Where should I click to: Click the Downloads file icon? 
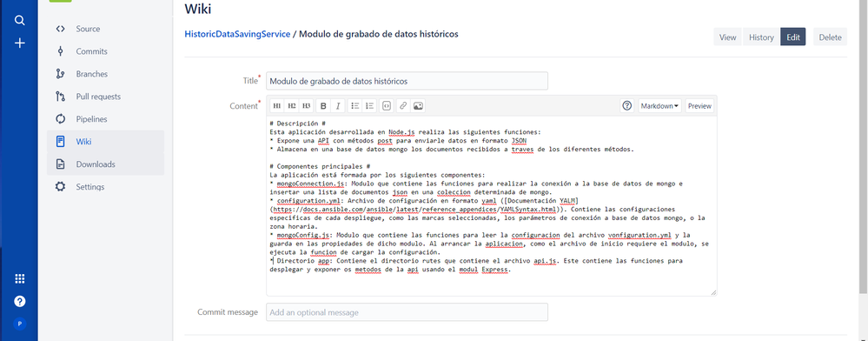(60, 164)
